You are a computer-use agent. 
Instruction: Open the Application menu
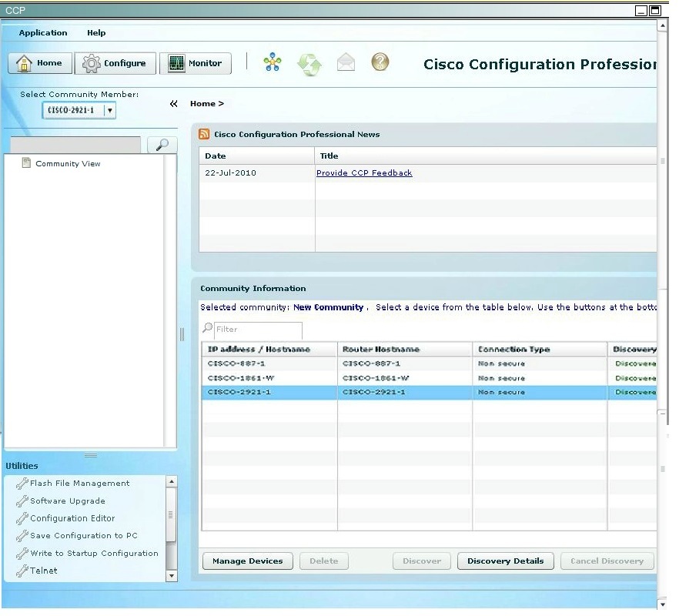(x=43, y=33)
